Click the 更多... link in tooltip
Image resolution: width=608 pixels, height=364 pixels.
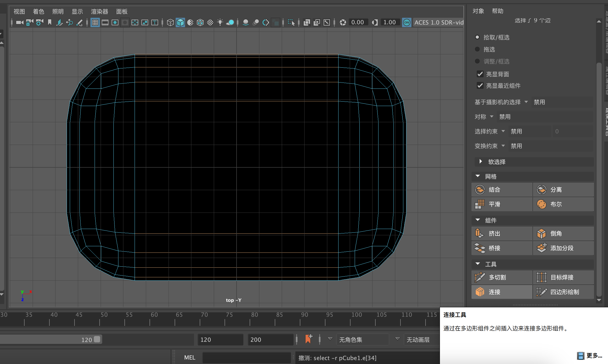coord(594,355)
